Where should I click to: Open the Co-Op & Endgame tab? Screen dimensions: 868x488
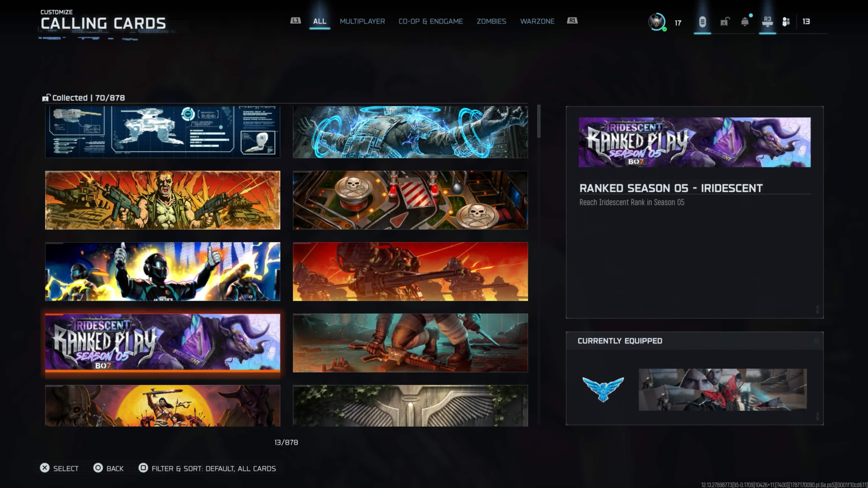coord(431,21)
